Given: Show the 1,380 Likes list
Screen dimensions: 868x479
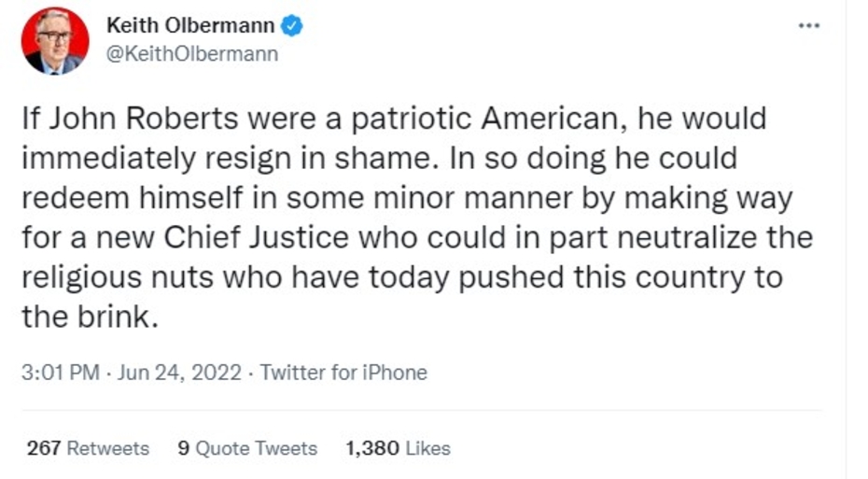Looking at the screenshot, I should [398, 448].
